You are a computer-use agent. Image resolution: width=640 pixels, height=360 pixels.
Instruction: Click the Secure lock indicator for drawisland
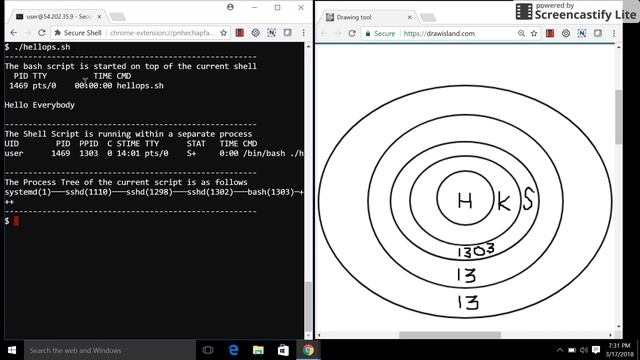tap(380, 33)
